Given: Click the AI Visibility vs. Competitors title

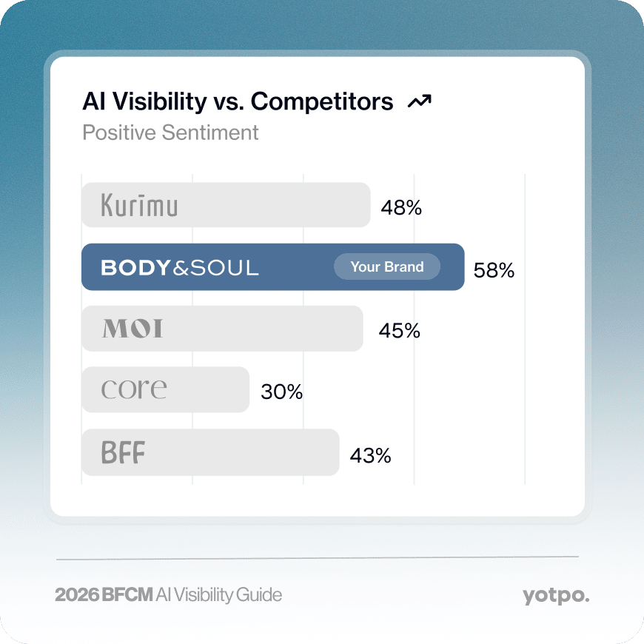Looking at the screenshot, I should pyautogui.click(x=238, y=101).
